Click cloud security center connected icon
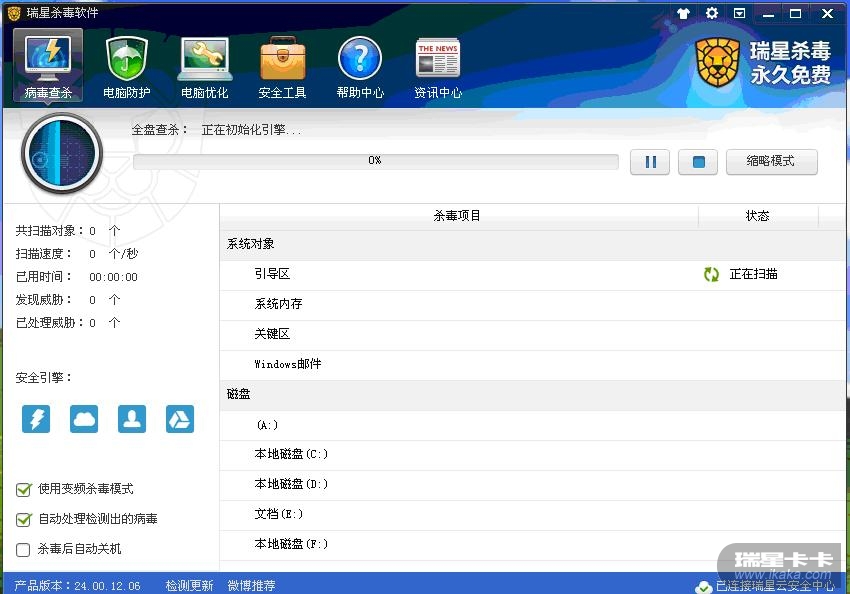This screenshot has width=850, height=594. point(703,587)
